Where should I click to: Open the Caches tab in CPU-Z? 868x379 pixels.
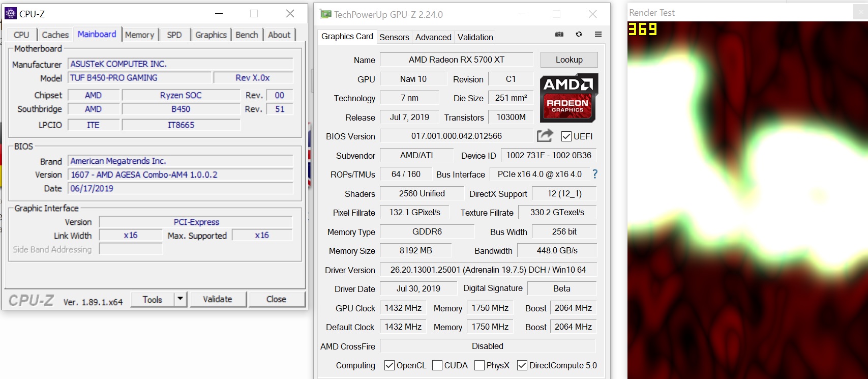click(x=55, y=35)
